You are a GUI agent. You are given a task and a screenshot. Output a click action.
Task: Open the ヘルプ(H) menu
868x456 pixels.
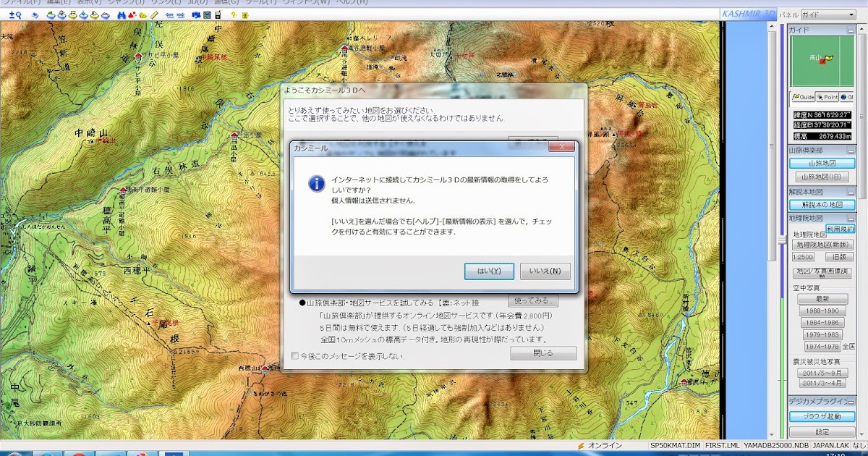coord(354,2)
